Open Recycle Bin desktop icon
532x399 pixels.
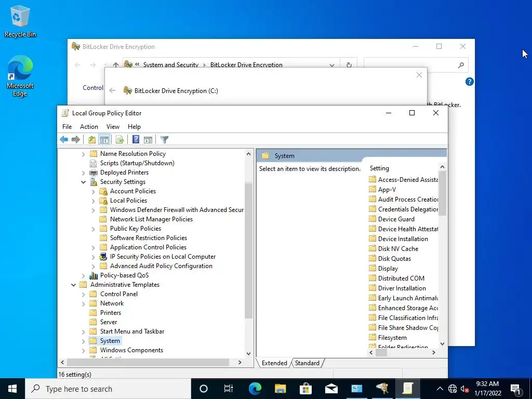[20, 22]
